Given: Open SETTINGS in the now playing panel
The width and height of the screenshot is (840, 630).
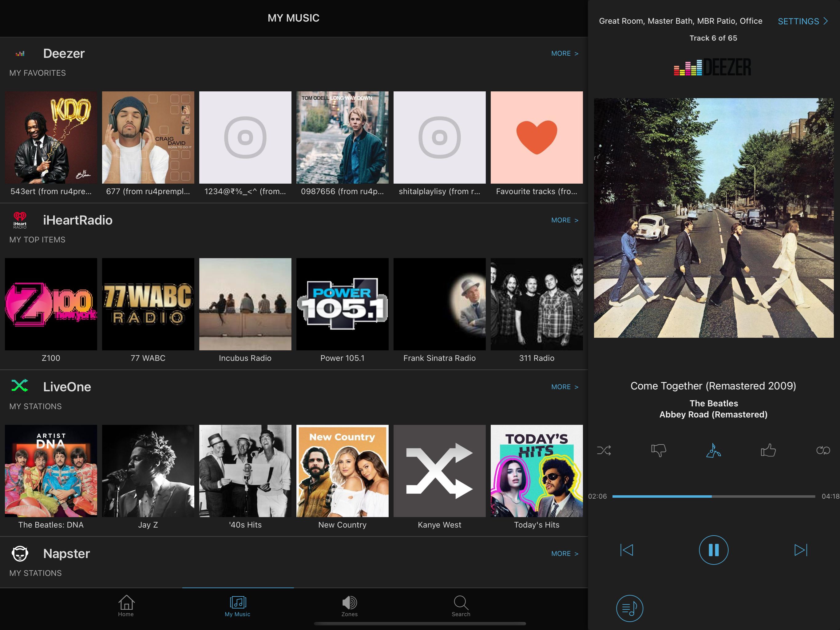Looking at the screenshot, I should pyautogui.click(x=803, y=21).
